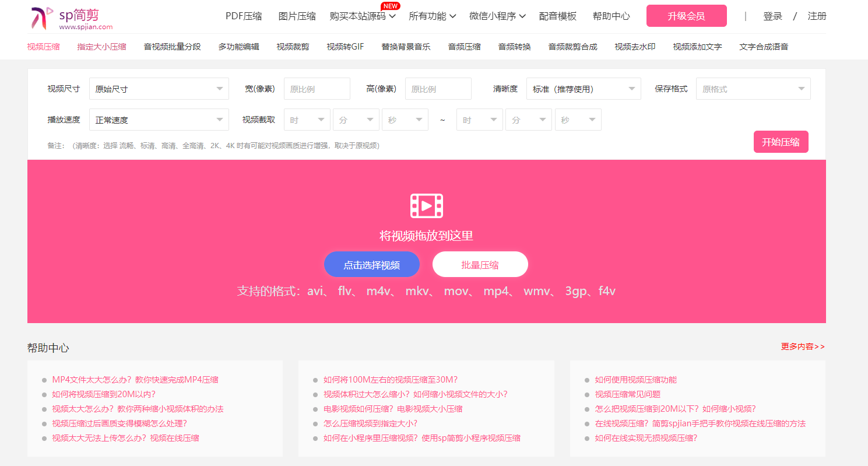
Task: Click the 点击选择视频 button
Action: [371, 264]
